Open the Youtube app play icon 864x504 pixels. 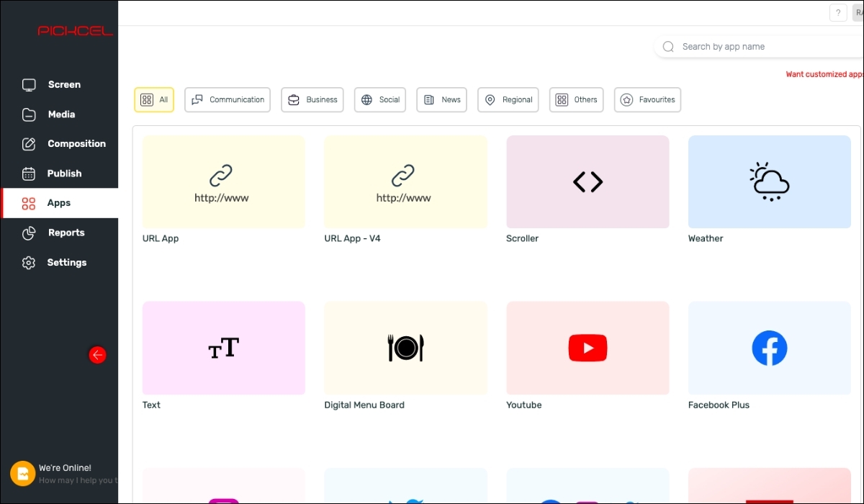[588, 348]
